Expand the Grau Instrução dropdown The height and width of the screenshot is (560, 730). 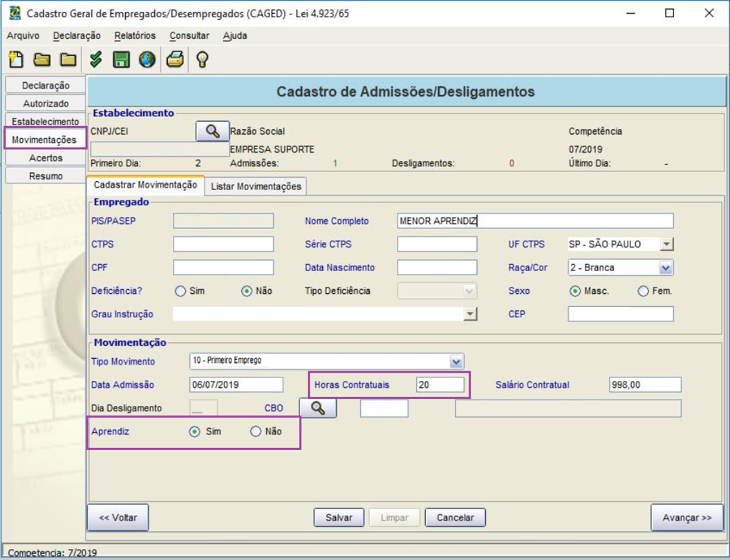(x=470, y=314)
